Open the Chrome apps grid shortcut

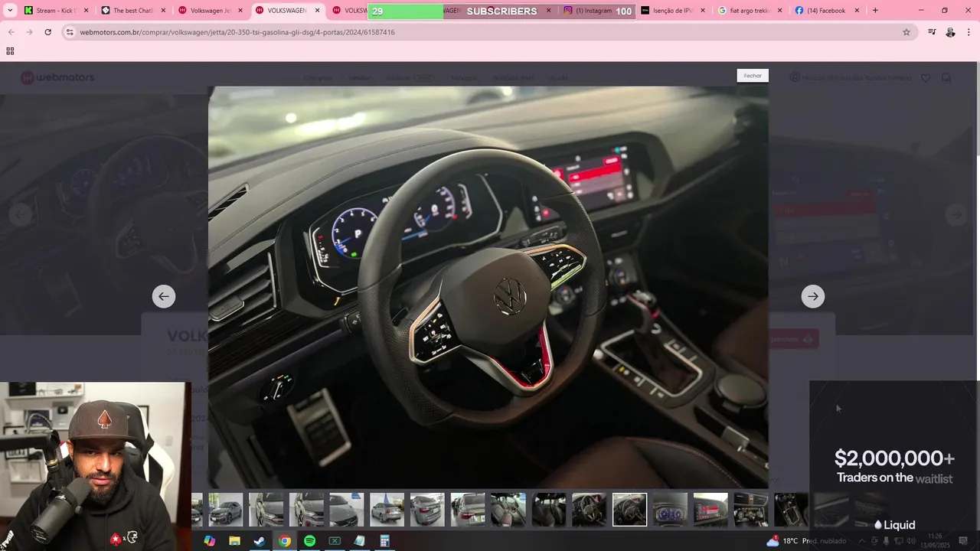[x=10, y=51]
